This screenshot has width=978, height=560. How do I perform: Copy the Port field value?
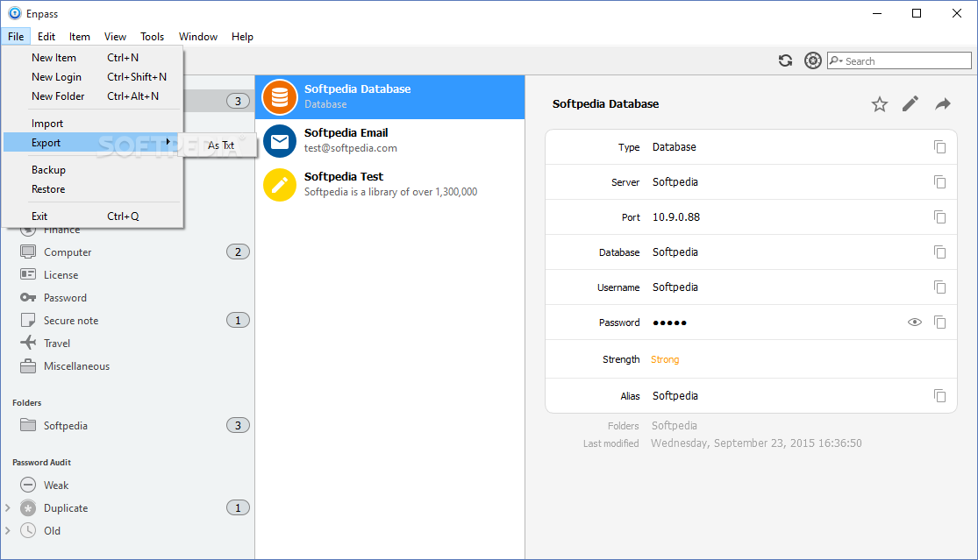click(x=940, y=216)
